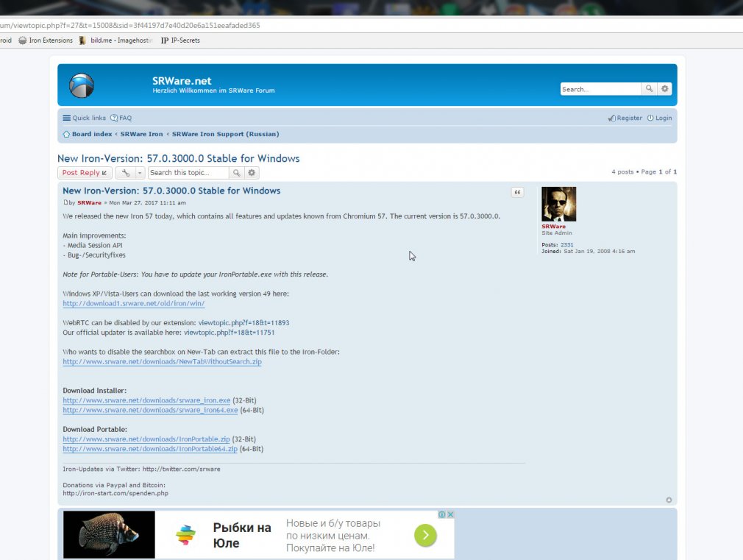Click the quote icon on first post

pos(517,192)
